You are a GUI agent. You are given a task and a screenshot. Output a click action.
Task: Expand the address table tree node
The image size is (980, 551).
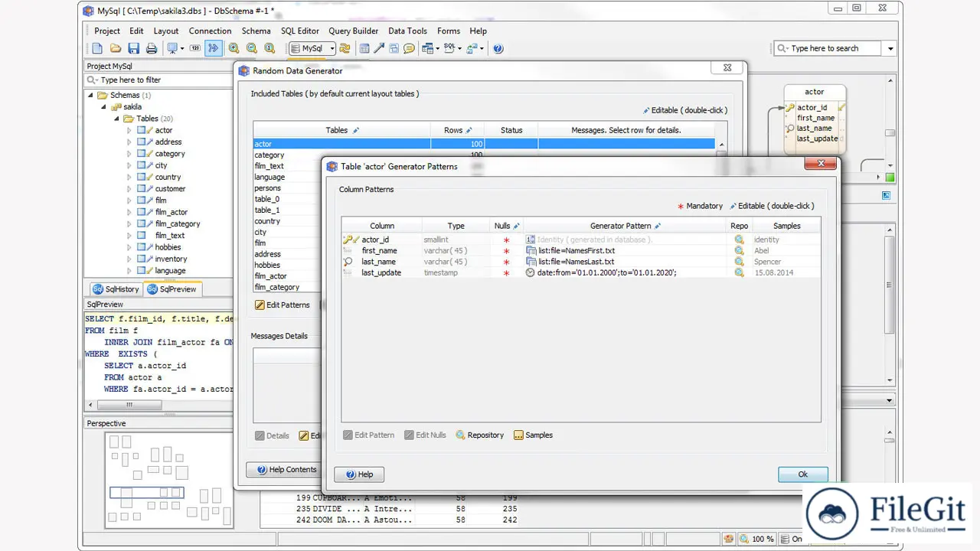(x=129, y=142)
